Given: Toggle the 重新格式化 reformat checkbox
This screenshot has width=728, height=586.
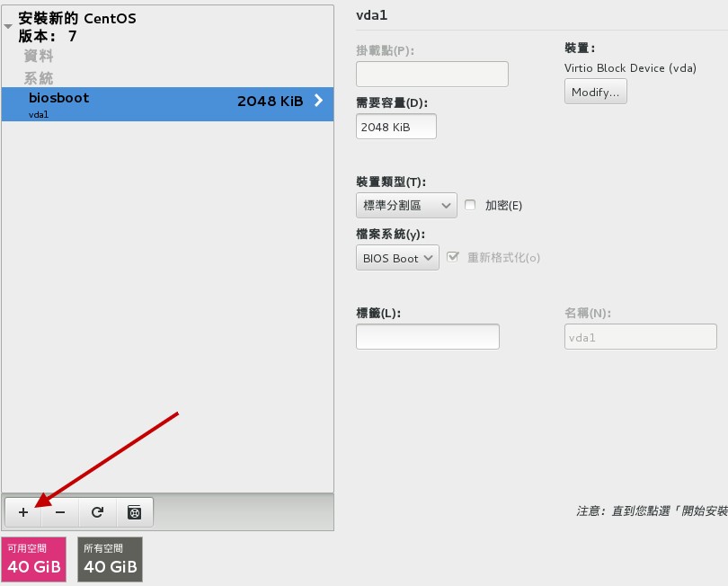Looking at the screenshot, I should click(451, 257).
